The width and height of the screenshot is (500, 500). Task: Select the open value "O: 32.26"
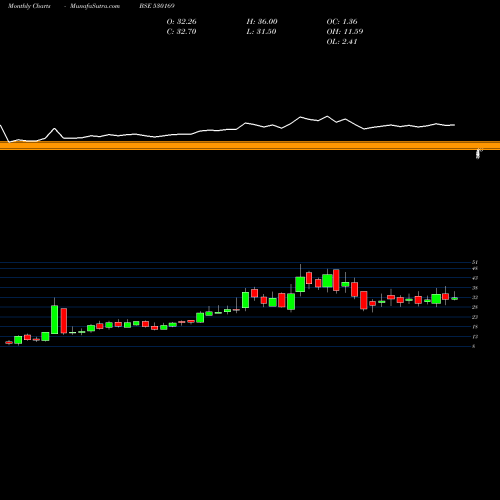(x=182, y=22)
